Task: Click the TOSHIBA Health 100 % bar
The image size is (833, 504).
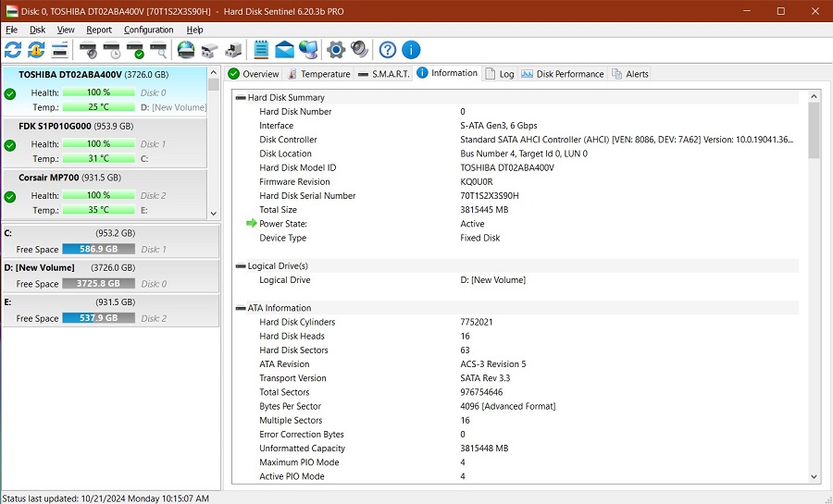Action: (98, 92)
